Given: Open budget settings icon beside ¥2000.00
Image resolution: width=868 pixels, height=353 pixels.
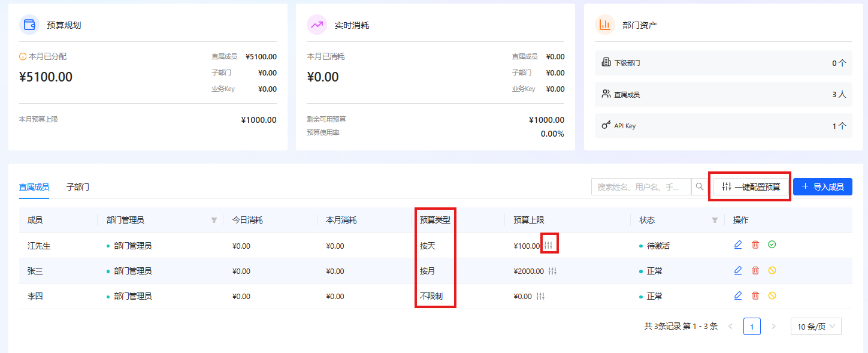Looking at the screenshot, I should tap(552, 271).
